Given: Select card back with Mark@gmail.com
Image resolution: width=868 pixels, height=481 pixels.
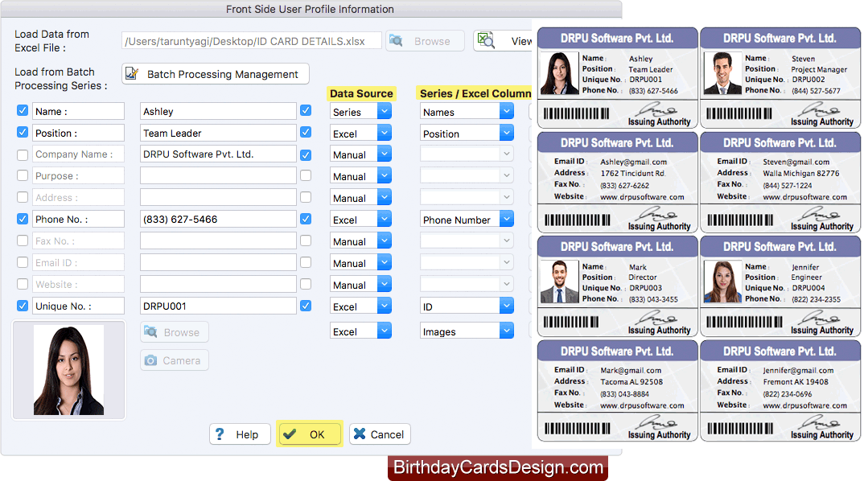Looking at the screenshot, I should pyautogui.click(x=617, y=391).
